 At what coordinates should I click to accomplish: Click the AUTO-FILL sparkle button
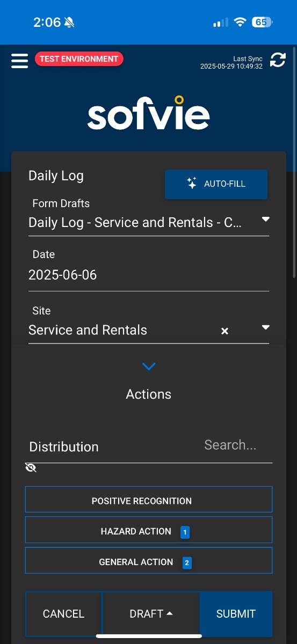[x=216, y=184]
